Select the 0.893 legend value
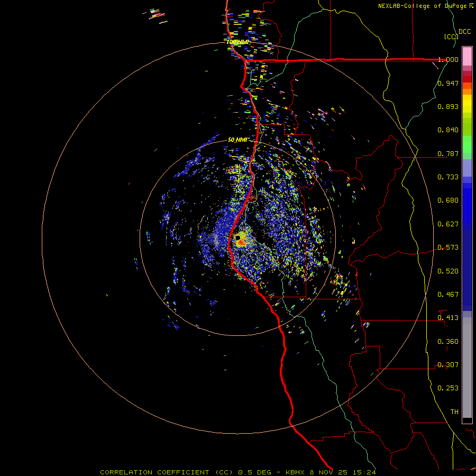The width and height of the screenshot is (476, 476). point(448,106)
